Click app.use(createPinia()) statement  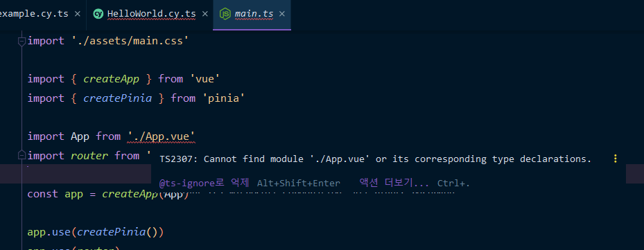click(x=95, y=232)
